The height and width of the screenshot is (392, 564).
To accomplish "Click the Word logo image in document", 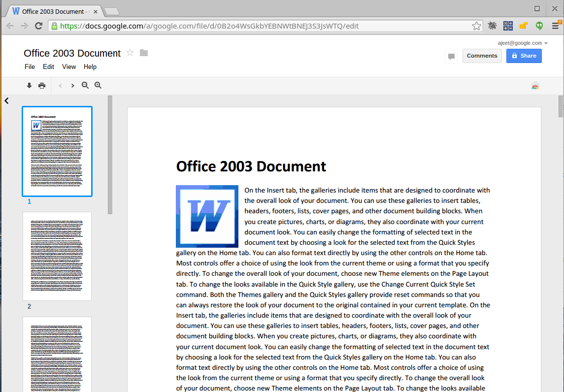I will point(207,216).
